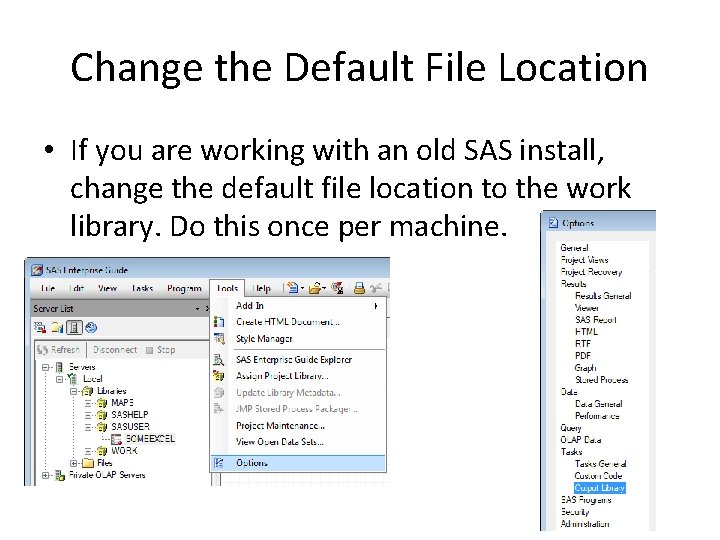
Task: Select Custom Code in Options tree
Action: [598, 476]
